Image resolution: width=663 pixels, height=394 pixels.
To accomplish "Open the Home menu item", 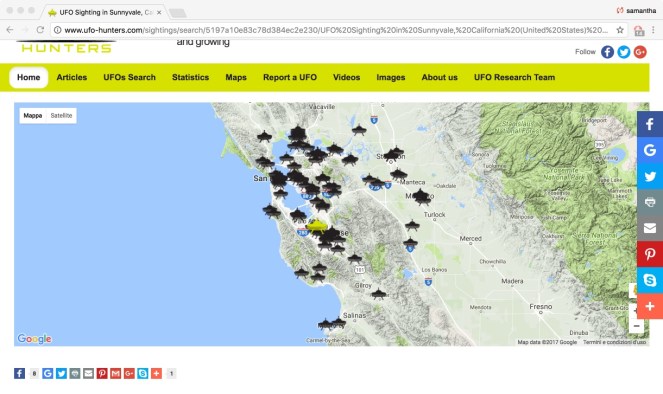I will (29, 77).
